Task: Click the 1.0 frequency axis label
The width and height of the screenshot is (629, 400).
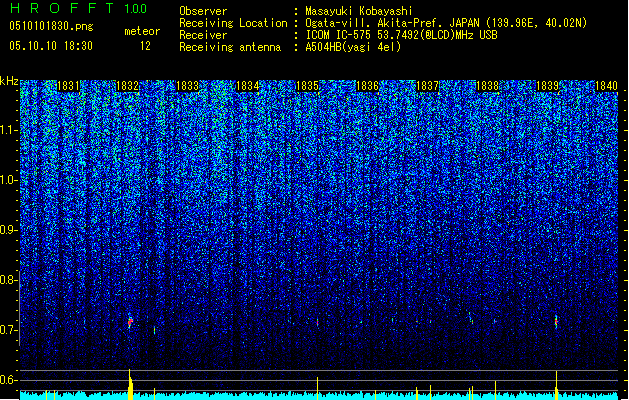Action: tap(9, 180)
